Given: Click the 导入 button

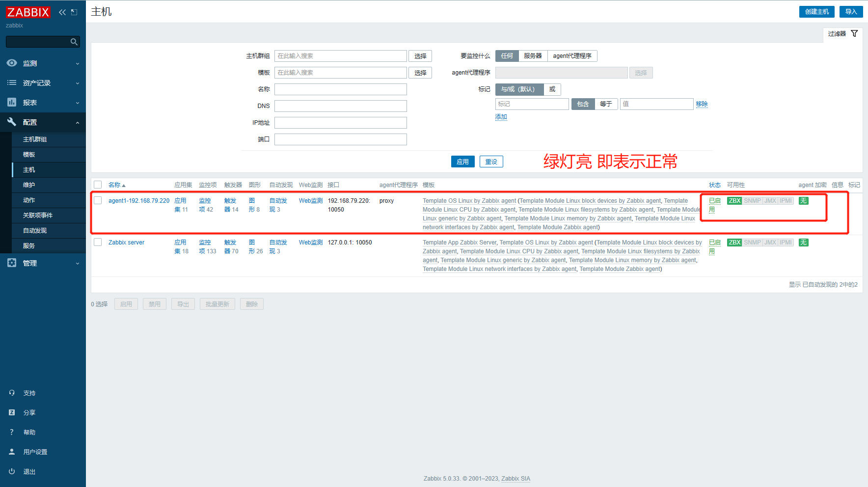Looking at the screenshot, I should point(851,12).
